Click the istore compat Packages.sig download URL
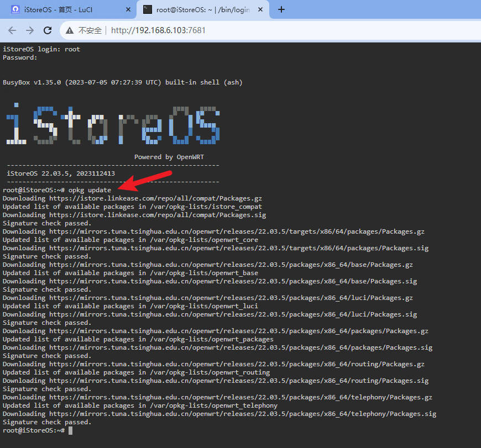This screenshot has height=448, width=481. click(158, 215)
